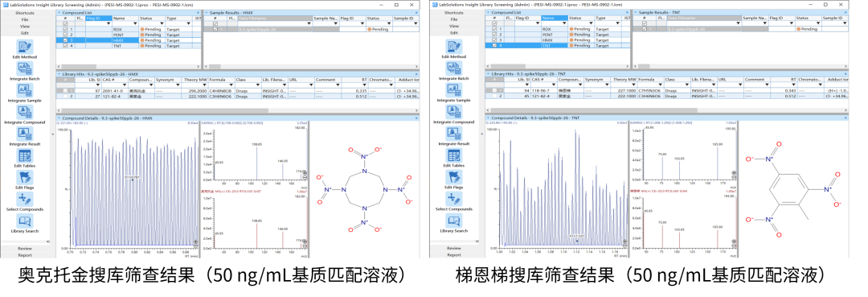Image resolution: width=868 pixels, height=297 pixels.
Task: Open Edit Tables in the TNT window
Action: pos(454,155)
